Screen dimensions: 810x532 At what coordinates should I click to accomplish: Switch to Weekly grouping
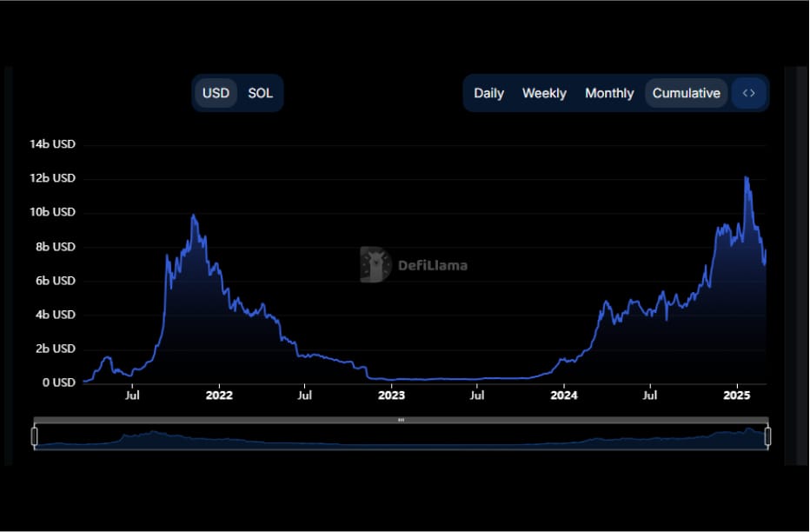[544, 93]
